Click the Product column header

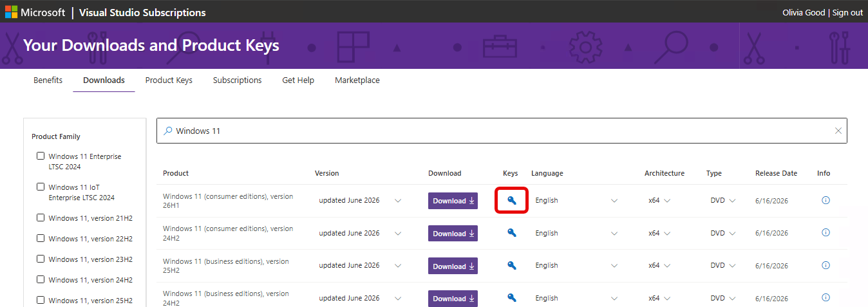(x=176, y=173)
